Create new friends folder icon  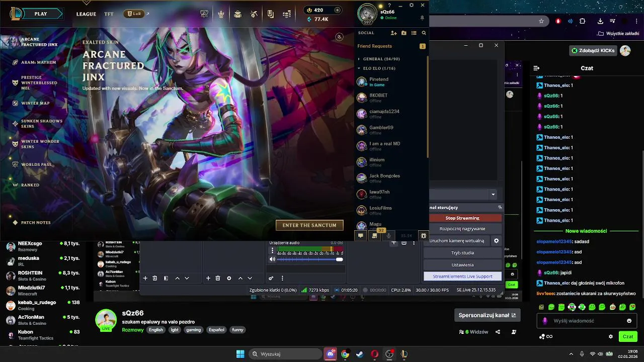point(404,33)
